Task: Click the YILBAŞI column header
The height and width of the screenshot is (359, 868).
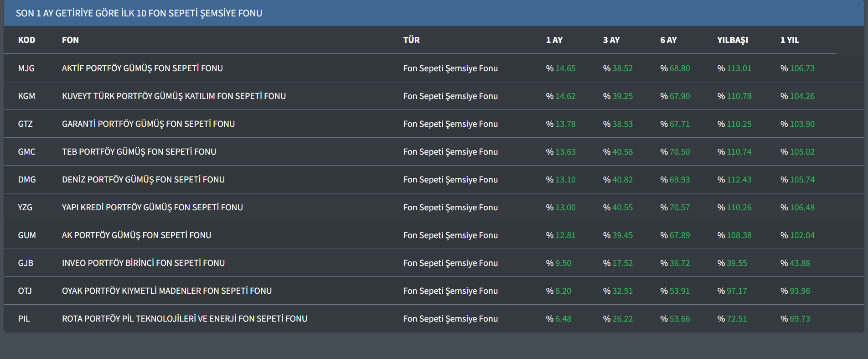Action: pyautogui.click(x=732, y=40)
